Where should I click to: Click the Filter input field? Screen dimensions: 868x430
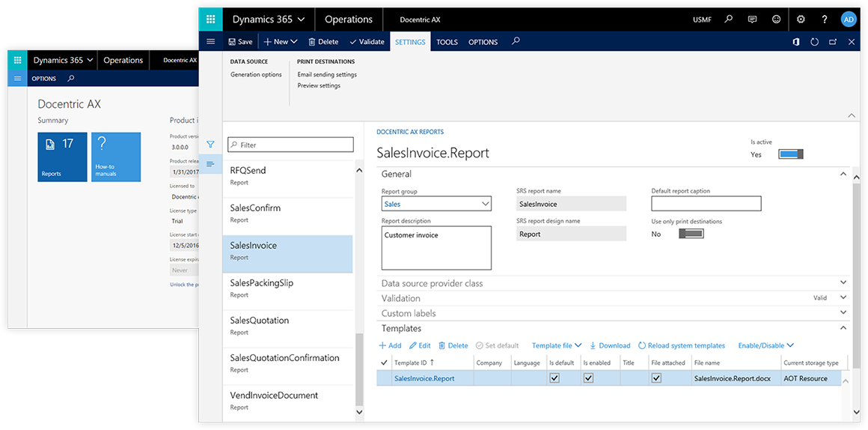[290, 145]
